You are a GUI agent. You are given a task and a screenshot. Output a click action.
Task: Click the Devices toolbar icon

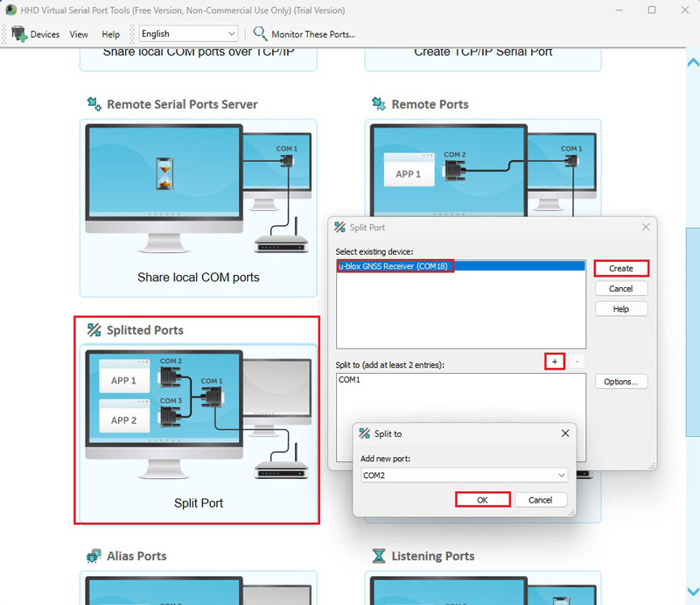click(x=20, y=34)
